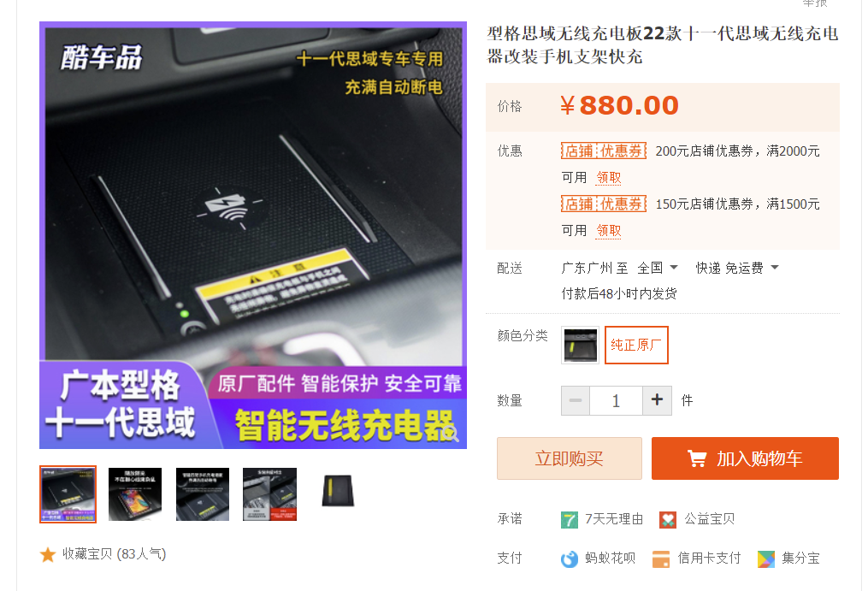Screen dimensions: 868x591
Task: Click the magnifier zoom icon on product image
Action: click(x=452, y=434)
